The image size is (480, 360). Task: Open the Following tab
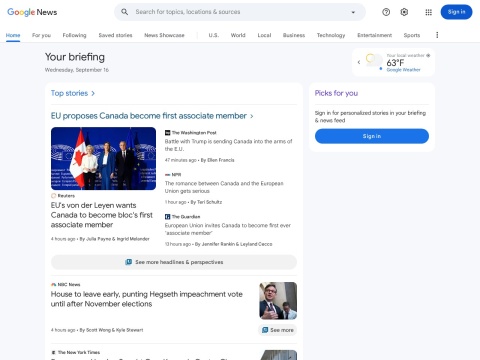coord(74,35)
